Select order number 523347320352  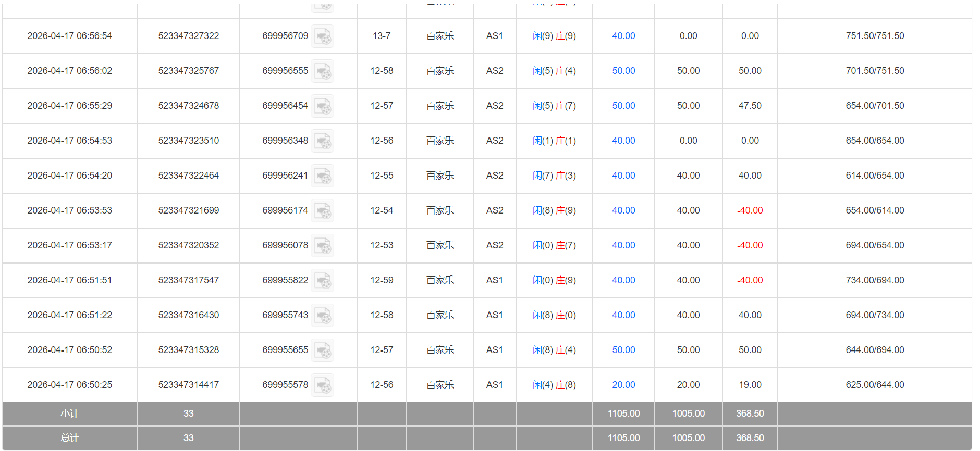[189, 245]
